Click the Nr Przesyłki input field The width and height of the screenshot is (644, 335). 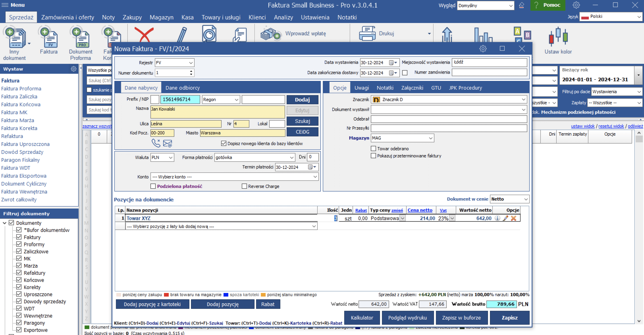449,128
